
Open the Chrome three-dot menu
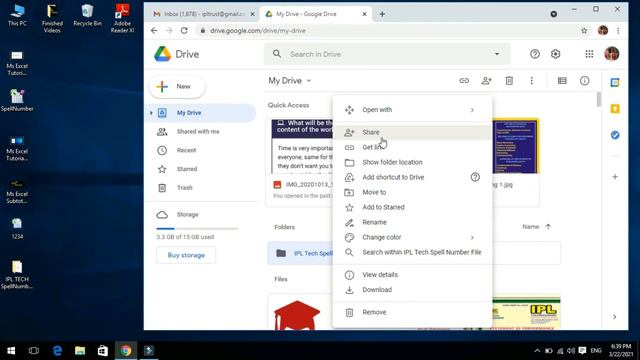pyautogui.click(x=618, y=31)
